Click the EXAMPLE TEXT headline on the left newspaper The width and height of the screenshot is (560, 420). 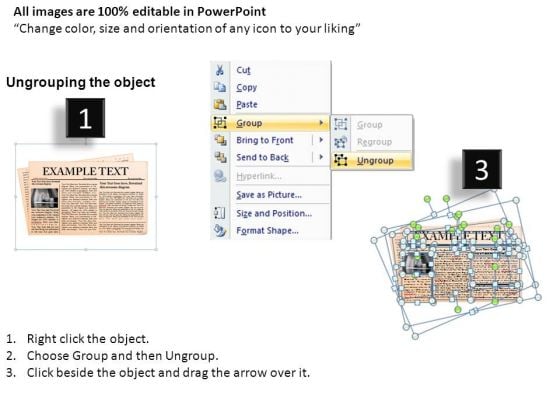(x=85, y=171)
